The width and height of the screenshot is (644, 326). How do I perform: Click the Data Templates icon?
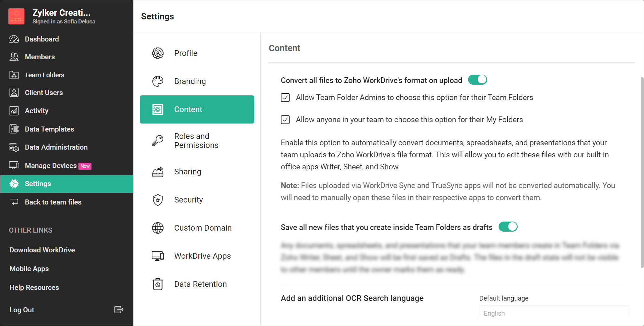14,129
